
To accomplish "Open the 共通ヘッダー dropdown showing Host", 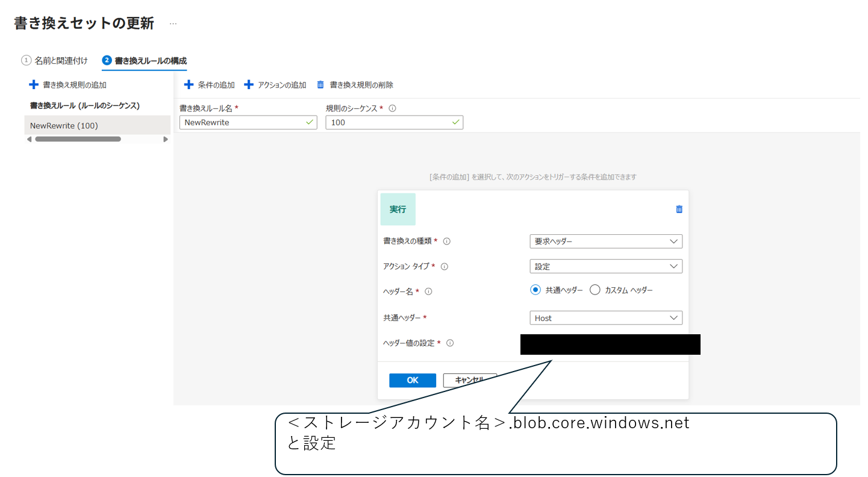I will pyautogui.click(x=606, y=317).
